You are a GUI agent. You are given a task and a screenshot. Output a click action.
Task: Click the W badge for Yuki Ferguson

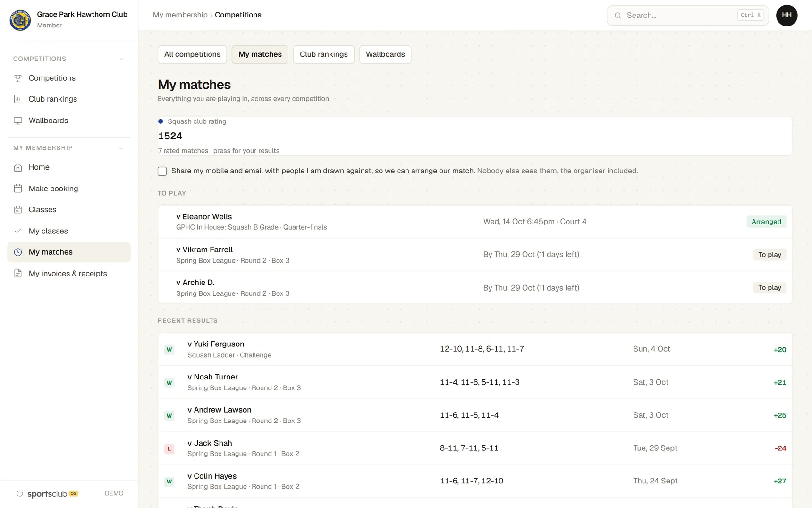click(169, 350)
